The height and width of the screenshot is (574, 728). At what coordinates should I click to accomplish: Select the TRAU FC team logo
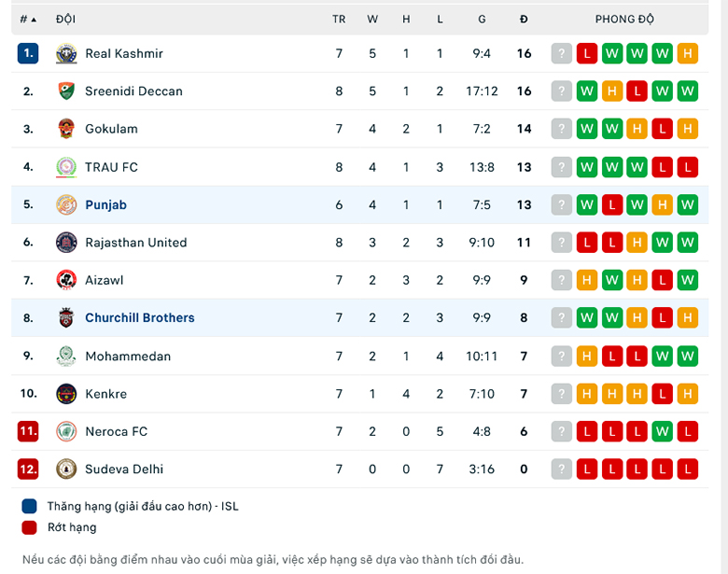(x=66, y=167)
